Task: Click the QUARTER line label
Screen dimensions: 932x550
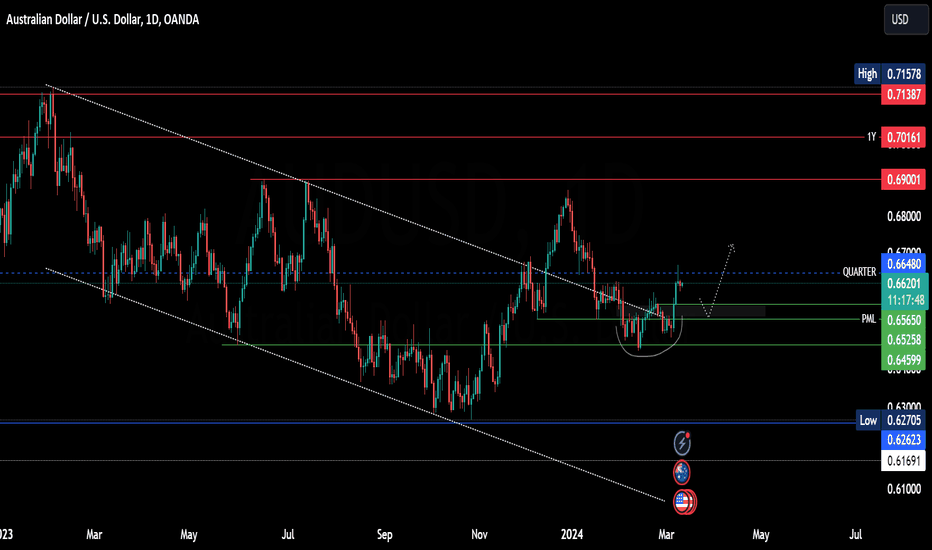Action: (859, 272)
